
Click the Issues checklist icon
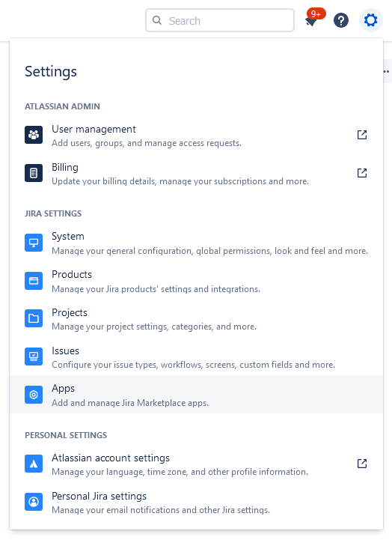pyautogui.click(x=34, y=357)
